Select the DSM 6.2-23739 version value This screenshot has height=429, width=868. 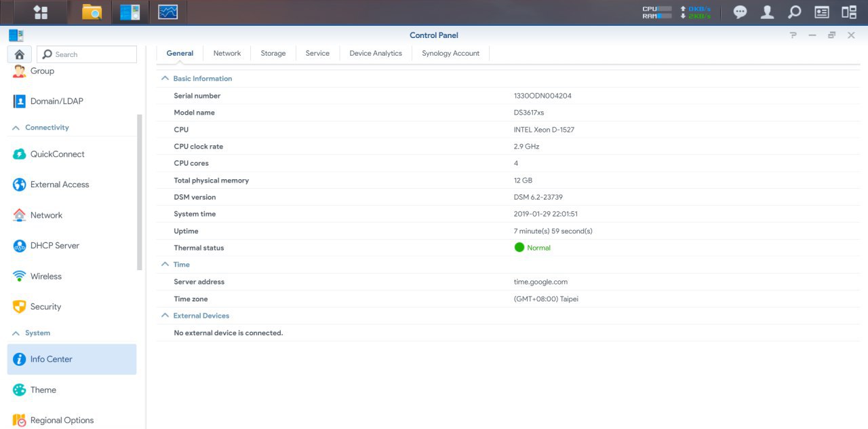point(538,198)
